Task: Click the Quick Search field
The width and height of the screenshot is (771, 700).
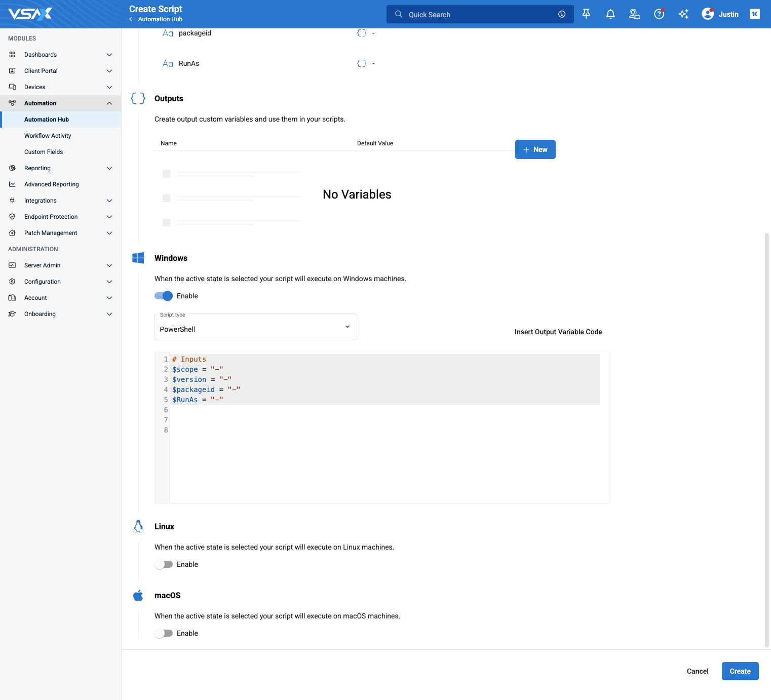Action: pos(480,14)
